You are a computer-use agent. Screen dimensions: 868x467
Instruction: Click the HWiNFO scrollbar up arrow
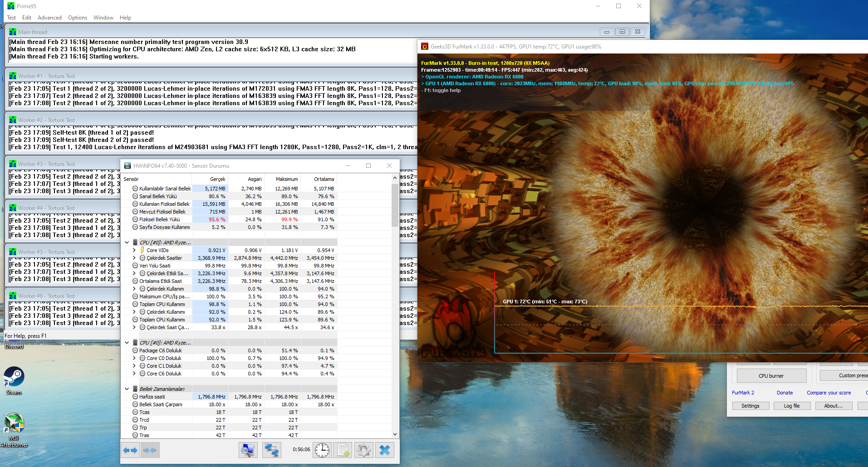tap(395, 178)
